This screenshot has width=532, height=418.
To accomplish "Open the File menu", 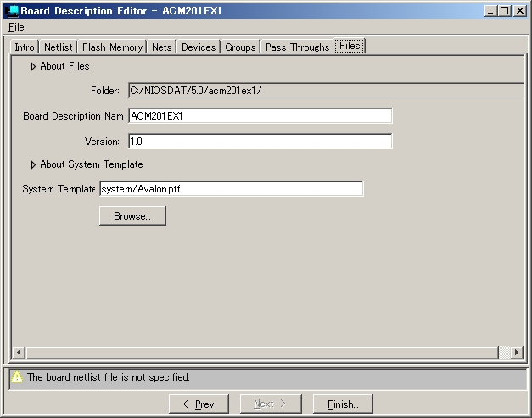I will click(16, 27).
